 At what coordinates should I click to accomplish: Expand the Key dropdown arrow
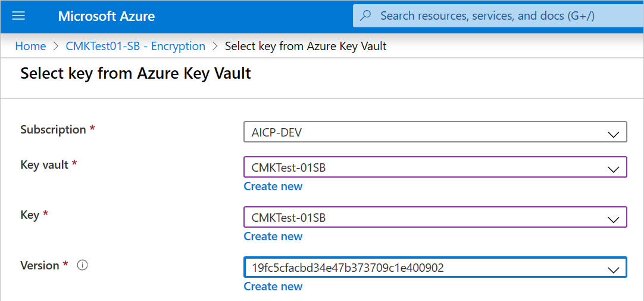pos(613,219)
